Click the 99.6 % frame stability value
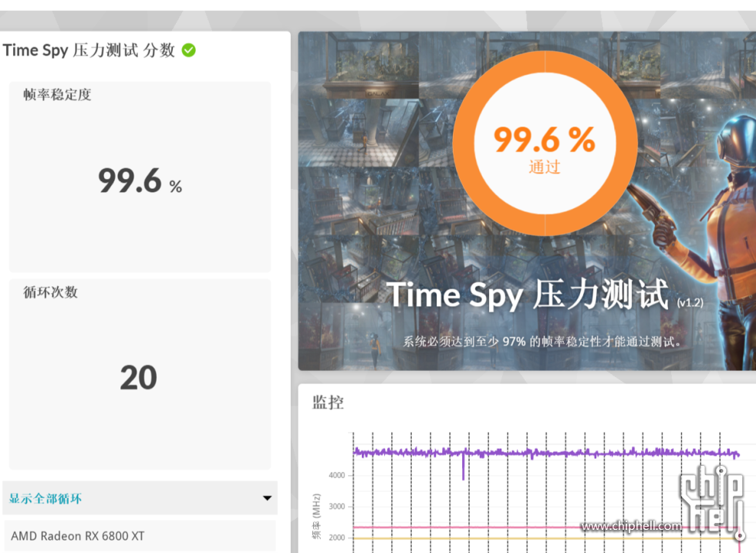The width and height of the screenshot is (756, 553). pos(140,181)
